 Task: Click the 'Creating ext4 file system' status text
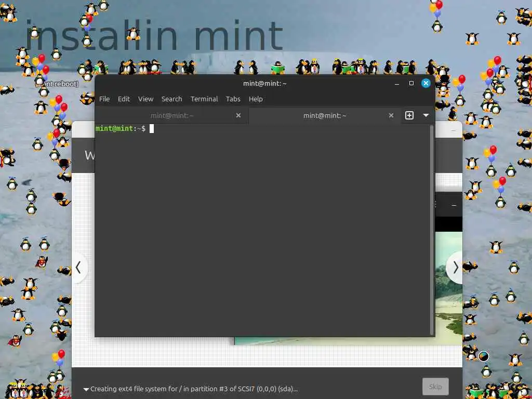[194, 389]
